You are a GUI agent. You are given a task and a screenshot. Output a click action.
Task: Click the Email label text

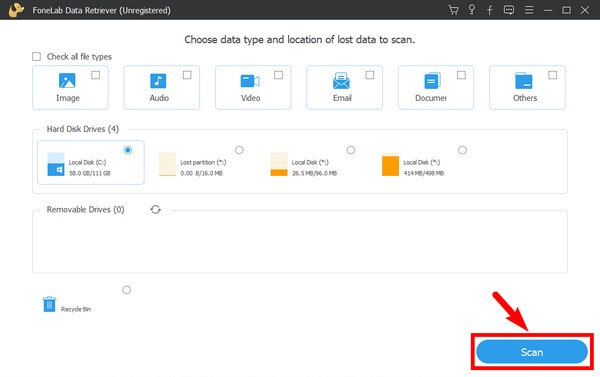pyautogui.click(x=342, y=98)
